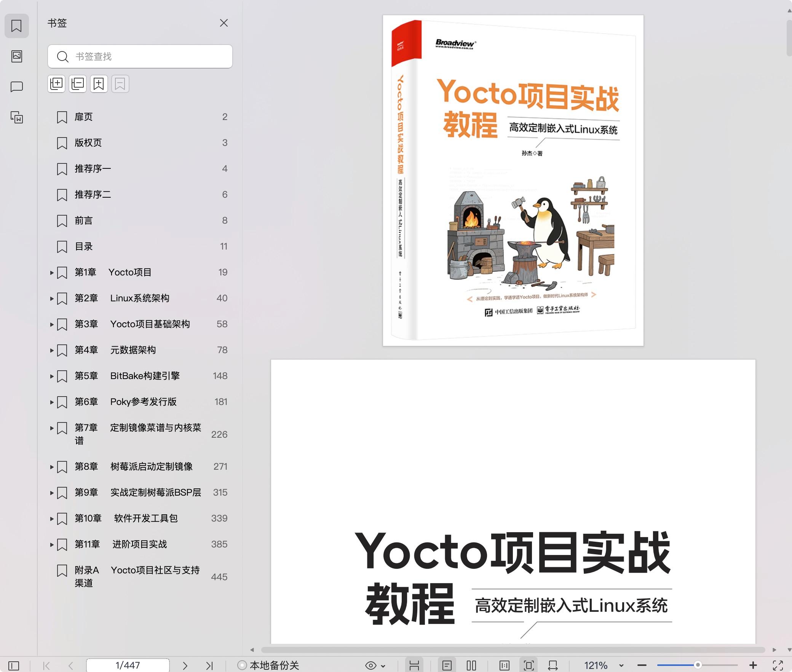This screenshot has width=792, height=672.
Task: Click the zoom slider handle
Action: [698, 665]
